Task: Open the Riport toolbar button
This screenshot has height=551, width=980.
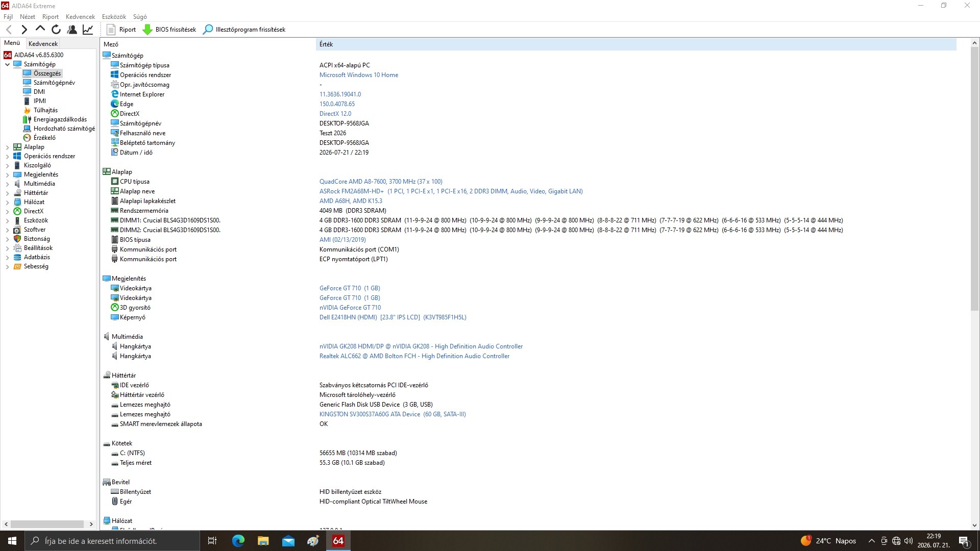Action: click(121, 30)
